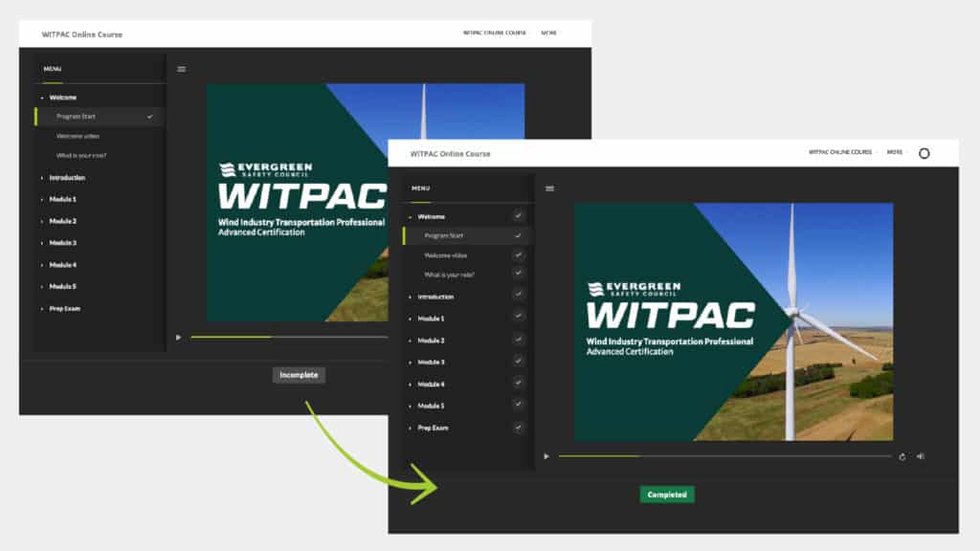
Task: Expand Module 4 arrow in front window
Action: pos(410,385)
